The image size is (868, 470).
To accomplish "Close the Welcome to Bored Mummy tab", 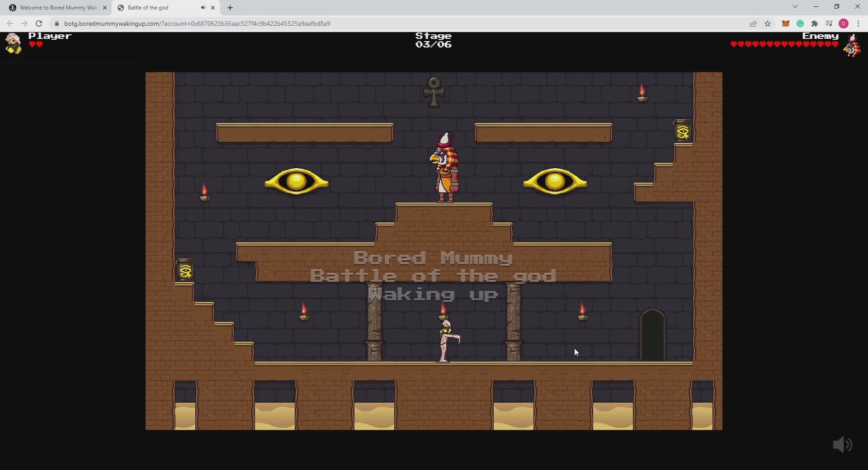I will pyautogui.click(x=105, y=8).
